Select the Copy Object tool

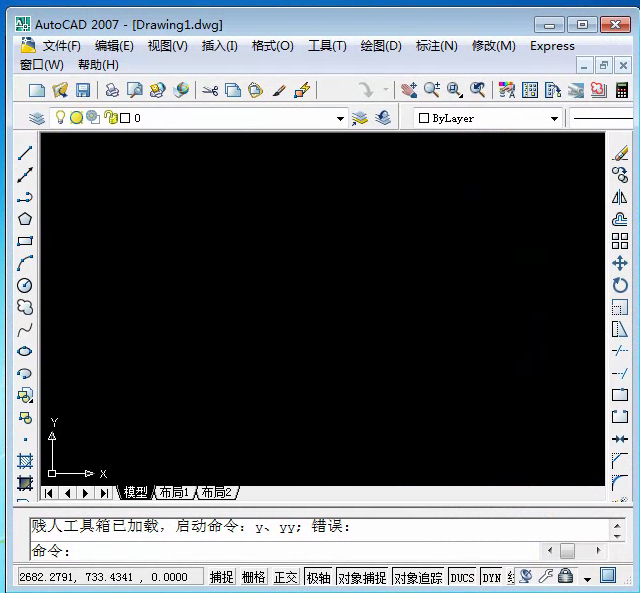620,175
